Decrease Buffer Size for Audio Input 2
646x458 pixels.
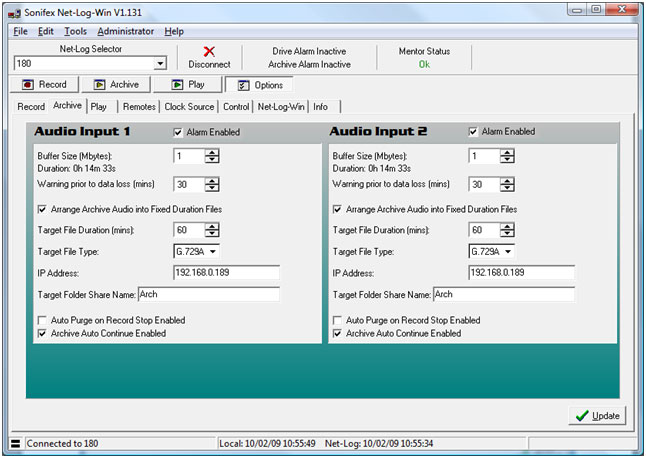click(507, 160)
